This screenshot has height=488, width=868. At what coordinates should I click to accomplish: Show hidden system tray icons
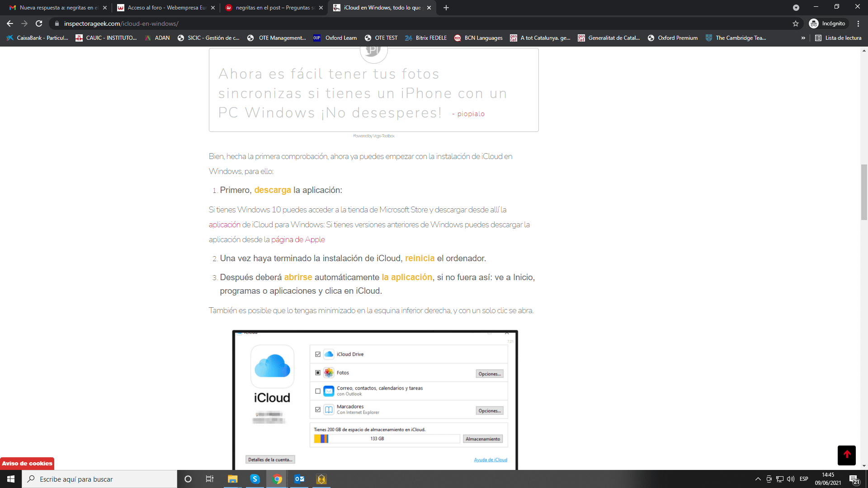tap(758, 479)
